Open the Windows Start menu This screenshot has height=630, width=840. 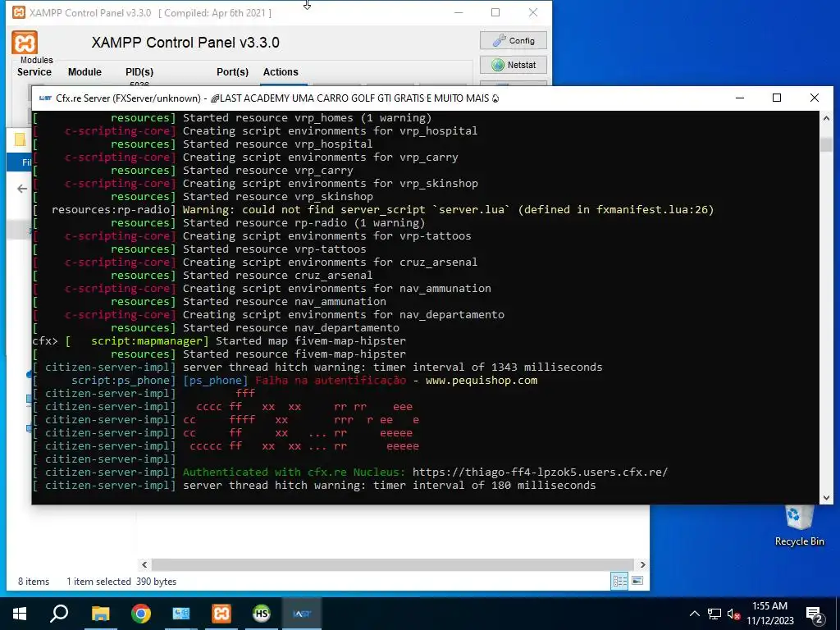(20, 614)
